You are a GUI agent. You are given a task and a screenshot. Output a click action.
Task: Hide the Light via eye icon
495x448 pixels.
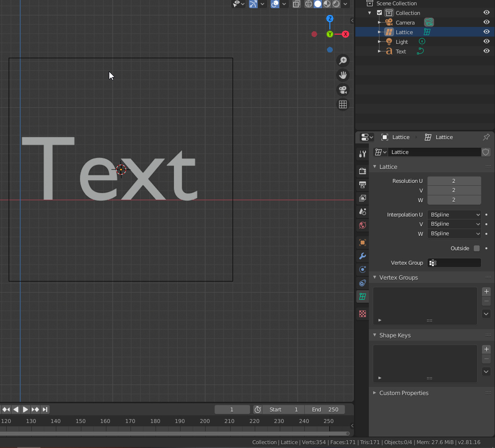[x=486, y=41]
